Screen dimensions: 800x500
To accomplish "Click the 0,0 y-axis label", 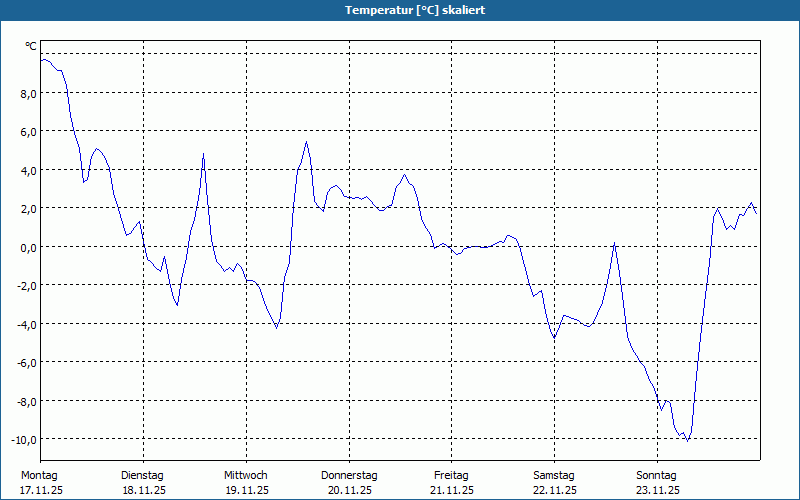I will point(28,247).
